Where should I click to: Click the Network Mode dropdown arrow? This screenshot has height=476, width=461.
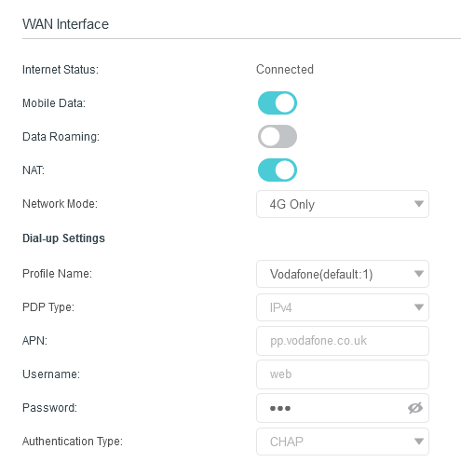(419, 204)
